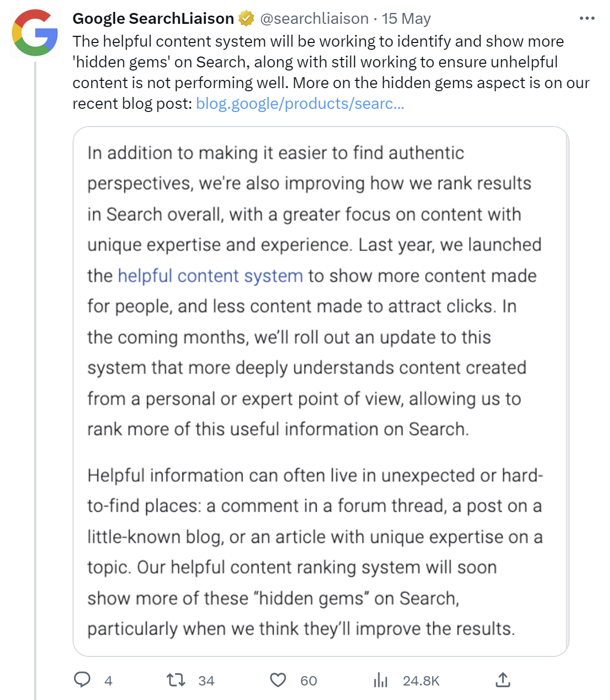Image resolution: width=610 pixels, height=700 pixels.
Task: Click the retweet count of 34
Action: coord(206,681)
